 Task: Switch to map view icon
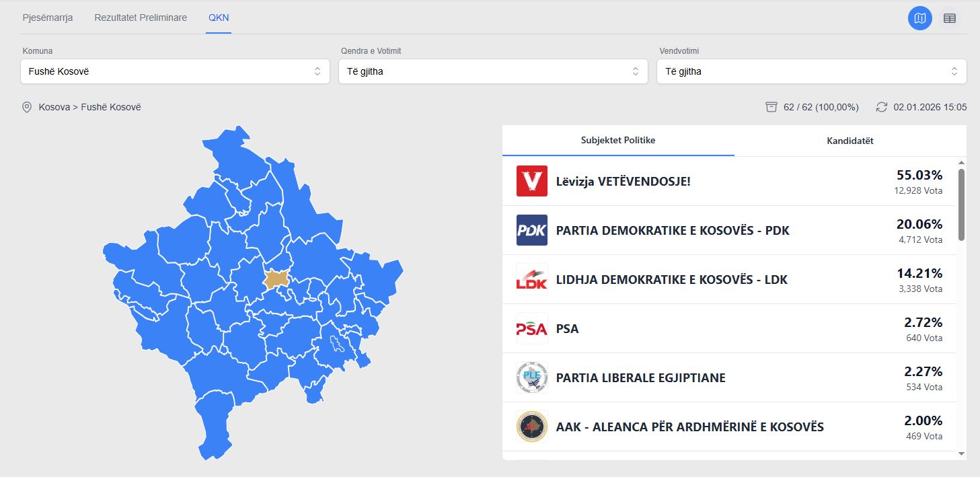pyautogui.click(x=919, y=18)
